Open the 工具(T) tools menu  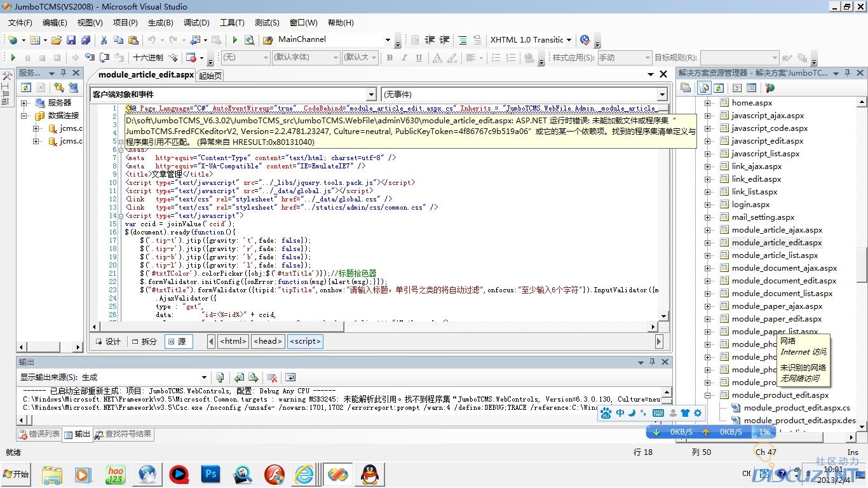pos(232,23)
